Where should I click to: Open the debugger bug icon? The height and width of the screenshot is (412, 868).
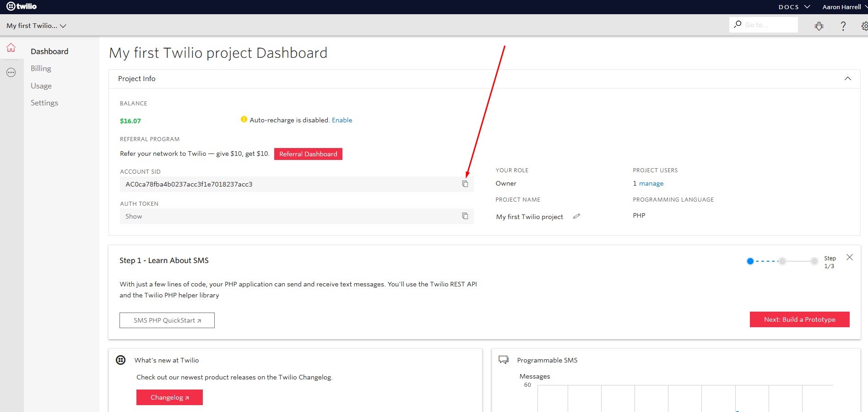click(819, 26)
